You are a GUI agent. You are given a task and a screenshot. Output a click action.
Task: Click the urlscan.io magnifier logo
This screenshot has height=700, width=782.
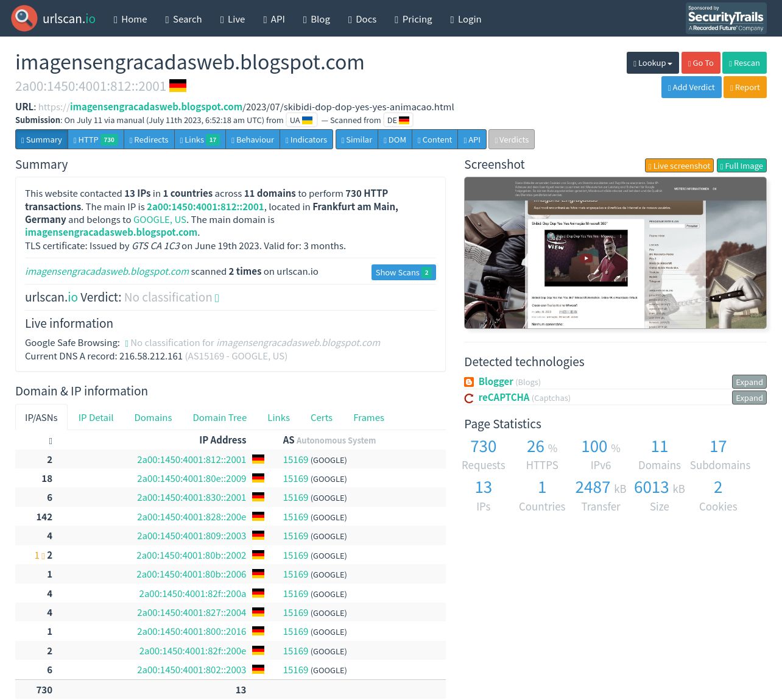24,18
